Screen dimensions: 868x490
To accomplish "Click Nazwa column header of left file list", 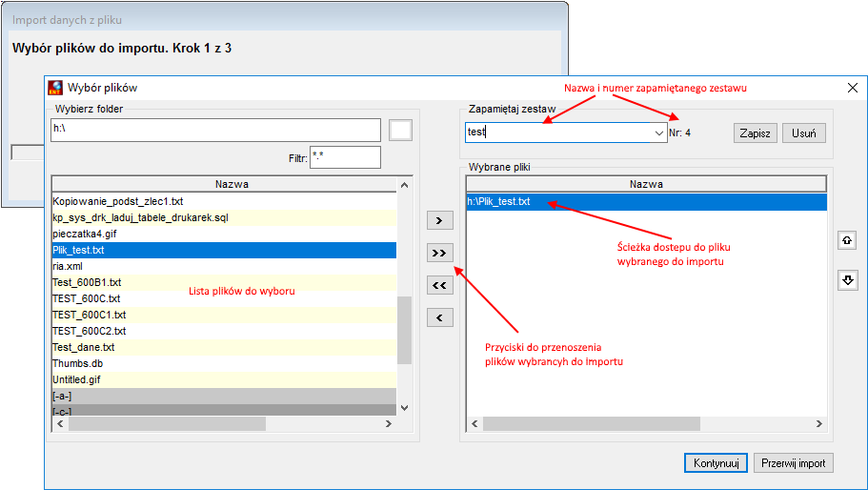I will point(232,184).
